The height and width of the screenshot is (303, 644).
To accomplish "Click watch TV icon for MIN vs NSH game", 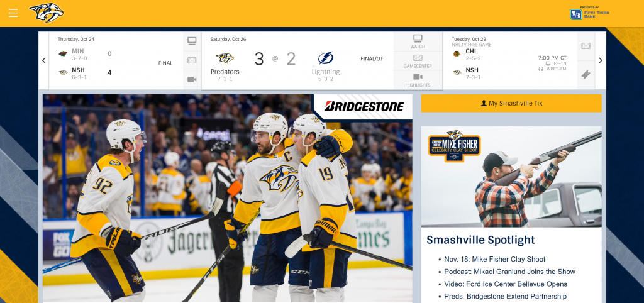I will 192,41.
